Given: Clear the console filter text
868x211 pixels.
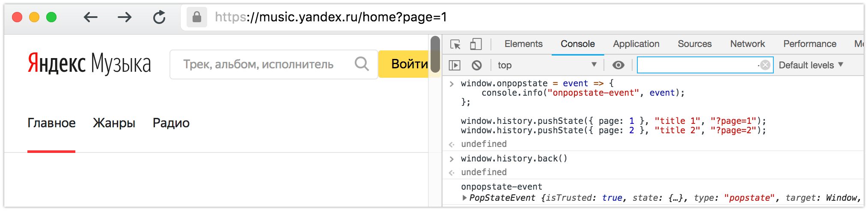Looking at the screenshot, I should point(765,65).
